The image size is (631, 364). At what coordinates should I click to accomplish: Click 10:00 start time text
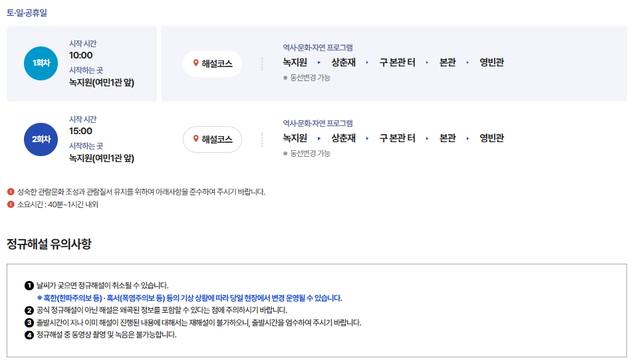click(x=81, y=56)
